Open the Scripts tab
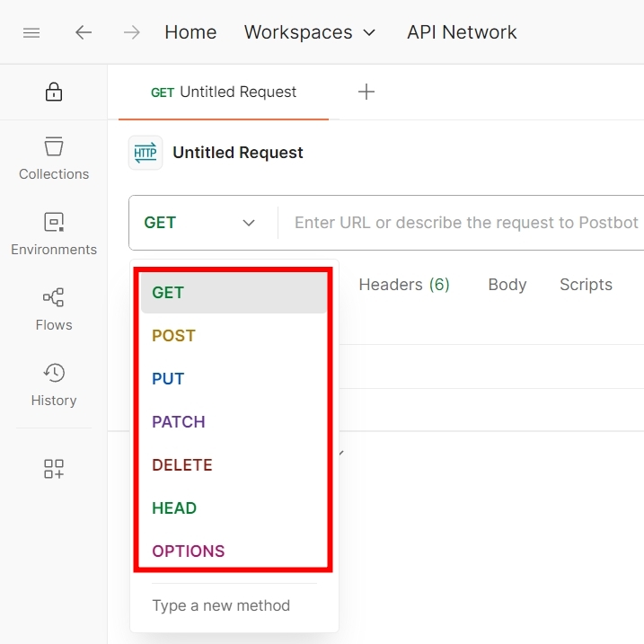 (x=587, y=285)
